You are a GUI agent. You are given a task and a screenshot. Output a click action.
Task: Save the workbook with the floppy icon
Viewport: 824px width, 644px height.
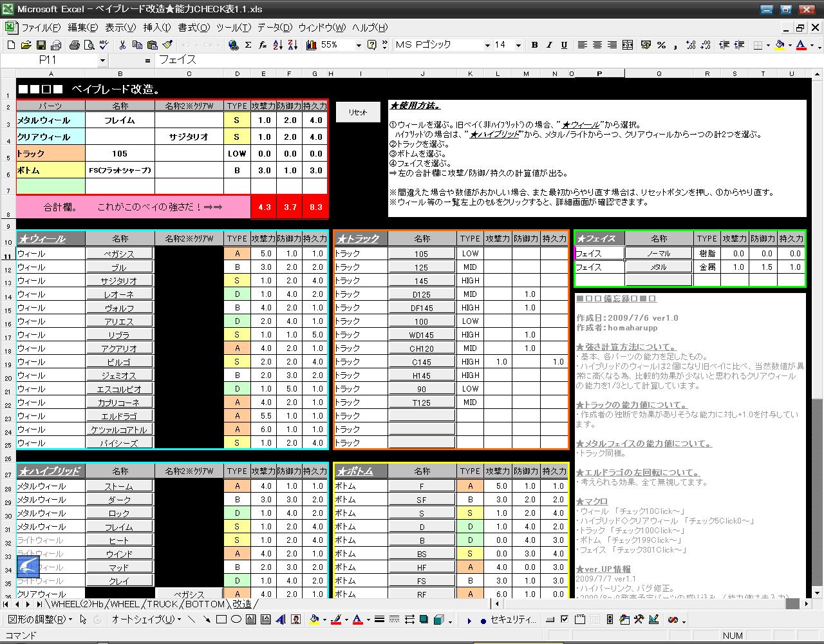pos(41,45)
